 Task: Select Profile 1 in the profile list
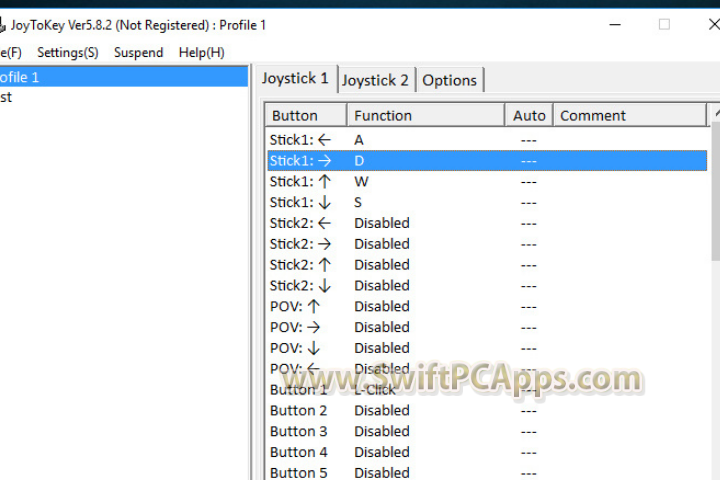(124, 77)
